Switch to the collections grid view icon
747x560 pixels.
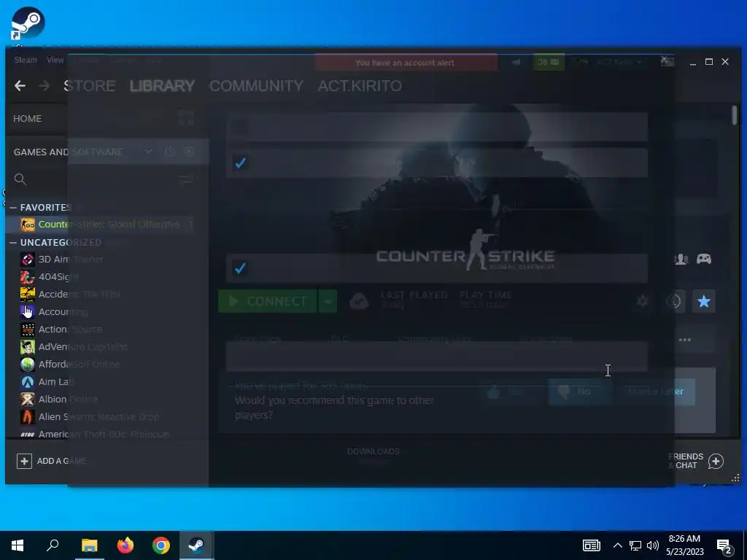[186, 117]
